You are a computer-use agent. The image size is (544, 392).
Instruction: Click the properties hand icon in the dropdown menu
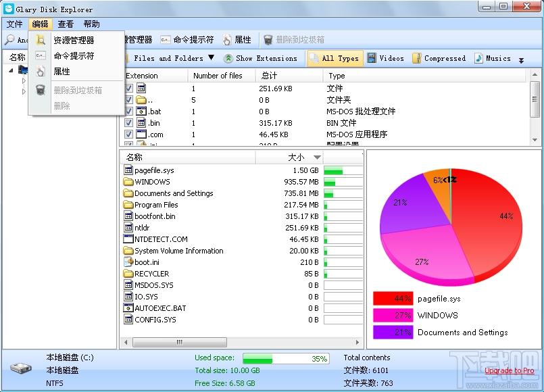click(41, 71)
